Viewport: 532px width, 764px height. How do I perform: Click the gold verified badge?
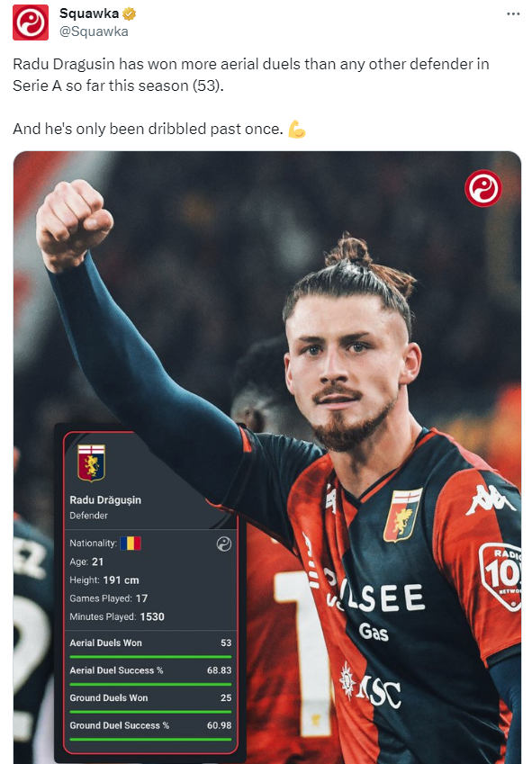(129, 14)
